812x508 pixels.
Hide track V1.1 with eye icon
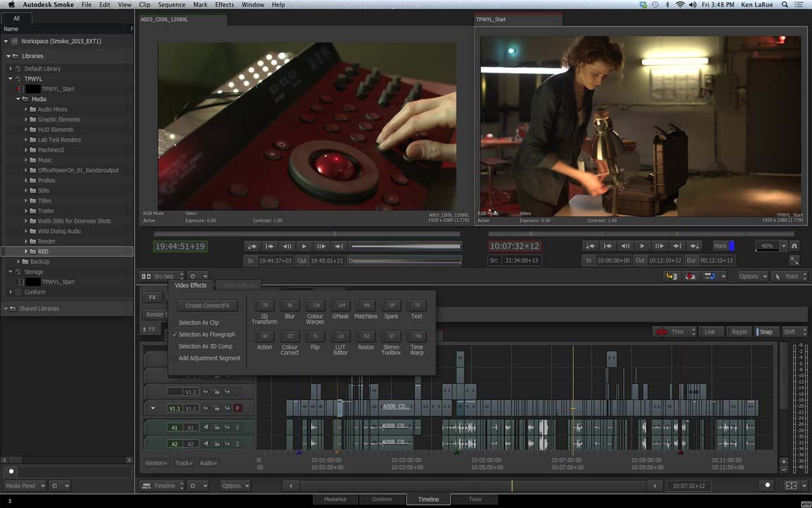(x=206, y=409)
